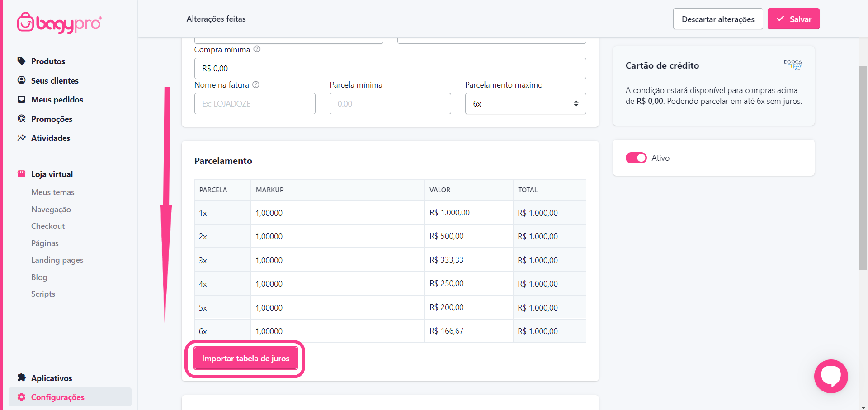The height and width of the screenshot is (410, 868).
Task: Open the chat support bubble
Action: (x=831, y=376)
